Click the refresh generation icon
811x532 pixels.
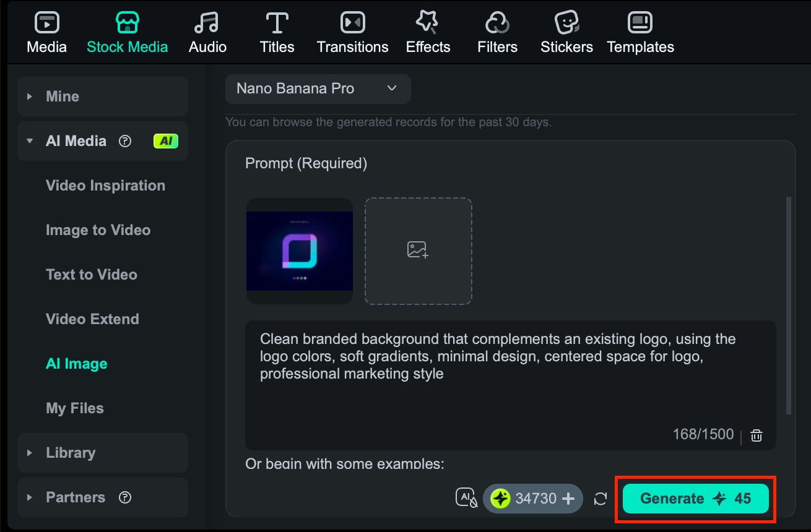(600, 498)
